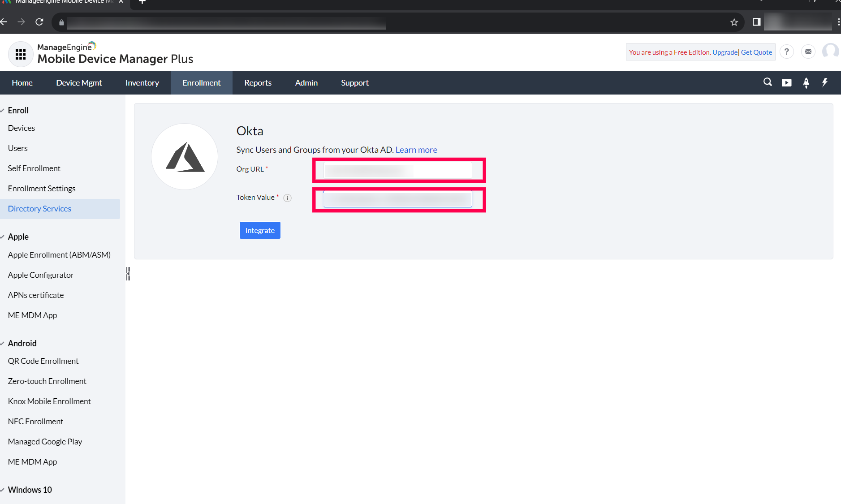Open the Home tab
This screenshot has height=504, width=841.
[x=22, y=83]
